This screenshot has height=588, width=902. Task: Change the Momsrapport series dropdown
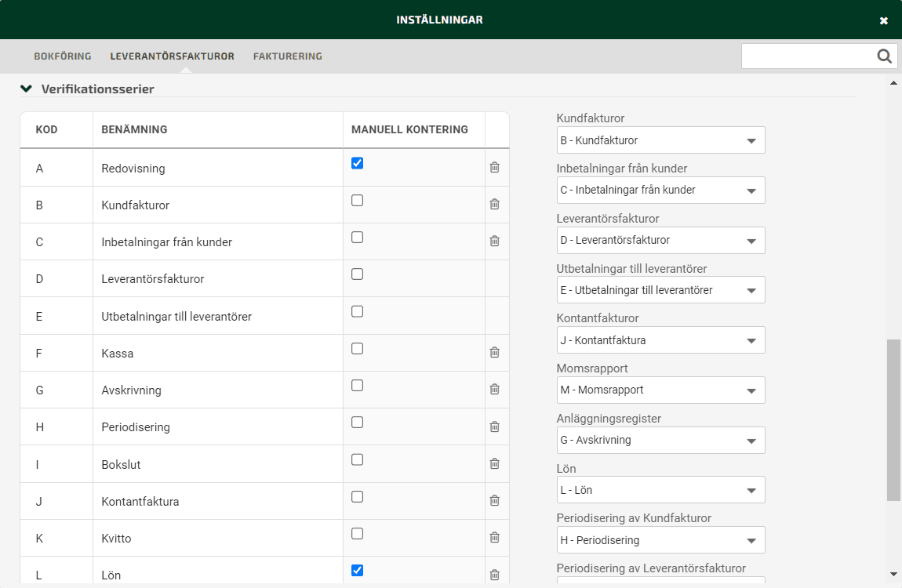[x=660, y=390]
